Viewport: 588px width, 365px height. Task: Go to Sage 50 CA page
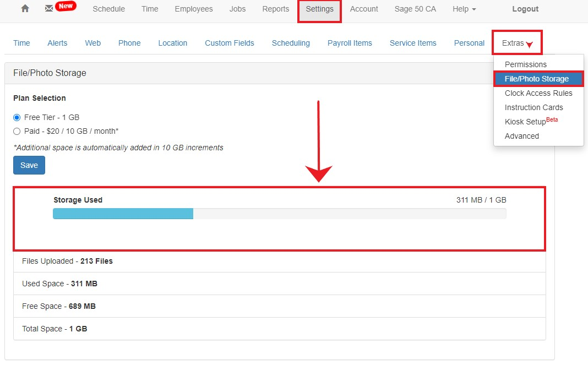tap(415, 9)
